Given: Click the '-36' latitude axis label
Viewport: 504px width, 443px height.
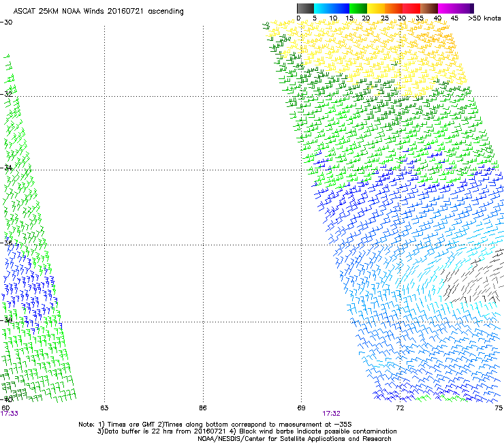Looking at the screenshot, I should pos(6,243).
